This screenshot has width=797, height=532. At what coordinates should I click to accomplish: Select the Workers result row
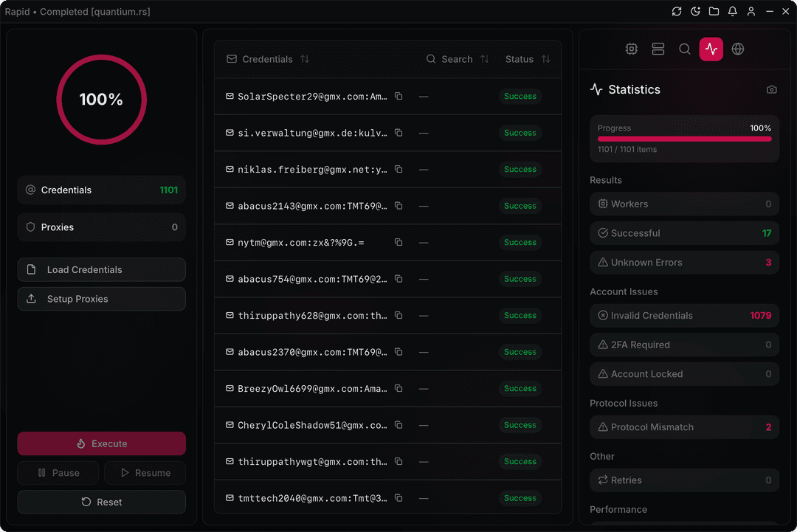684,204
